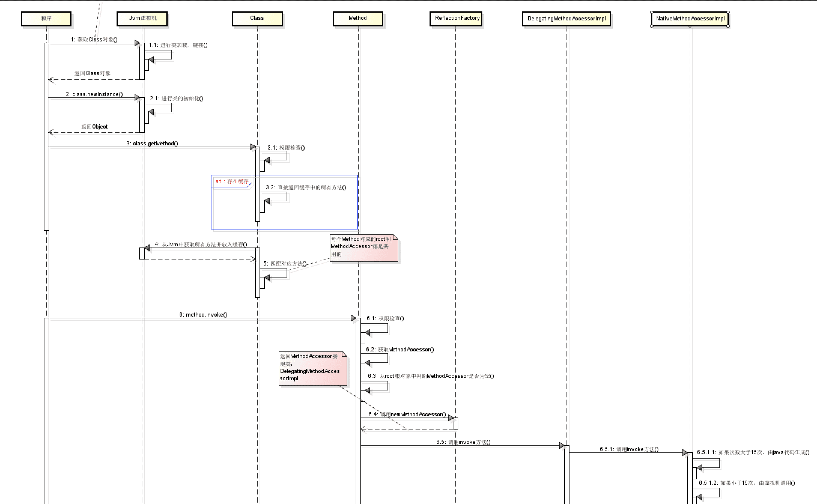This screenshot has width=817, height=504.
Task: Select message label 1: 获取Class对象()
Action: point(94,40)
